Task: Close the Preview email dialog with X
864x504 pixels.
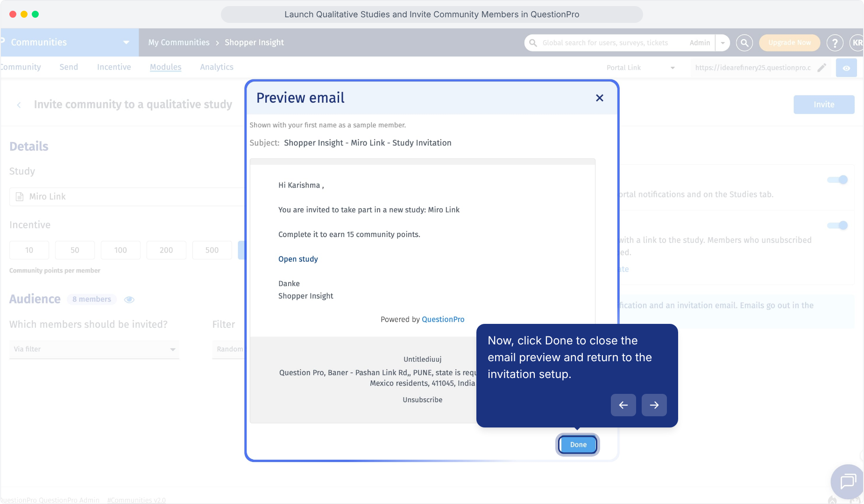Action: pos(600,98)
